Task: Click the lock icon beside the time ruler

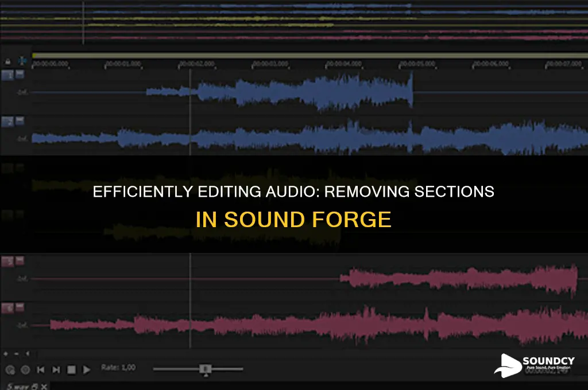Action: (x=7, y=61)
